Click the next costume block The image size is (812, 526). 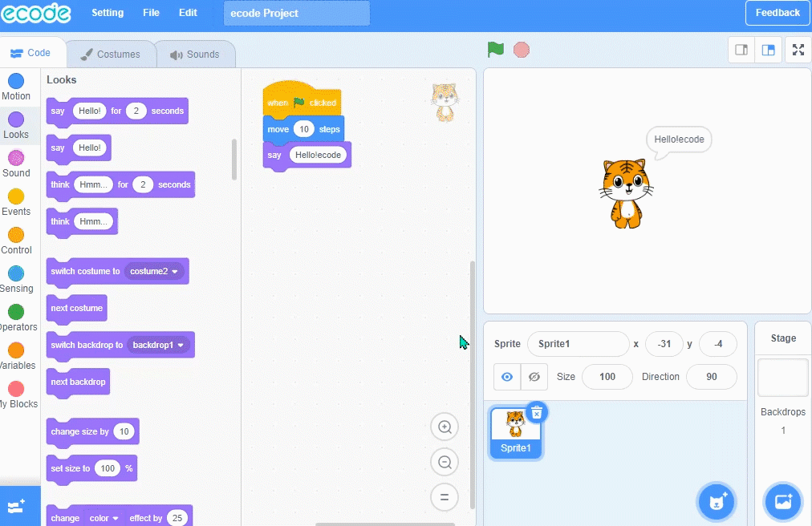pyautogui.click(x=77, y=308)
